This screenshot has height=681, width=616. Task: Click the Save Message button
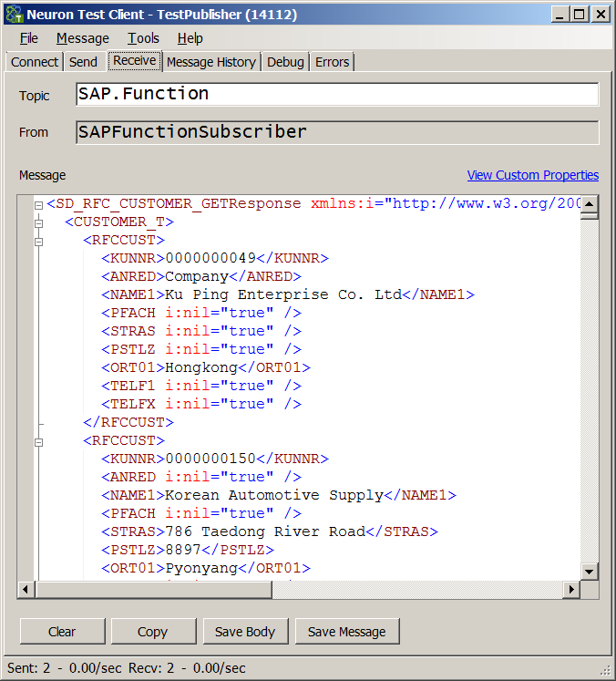point(347,632)
